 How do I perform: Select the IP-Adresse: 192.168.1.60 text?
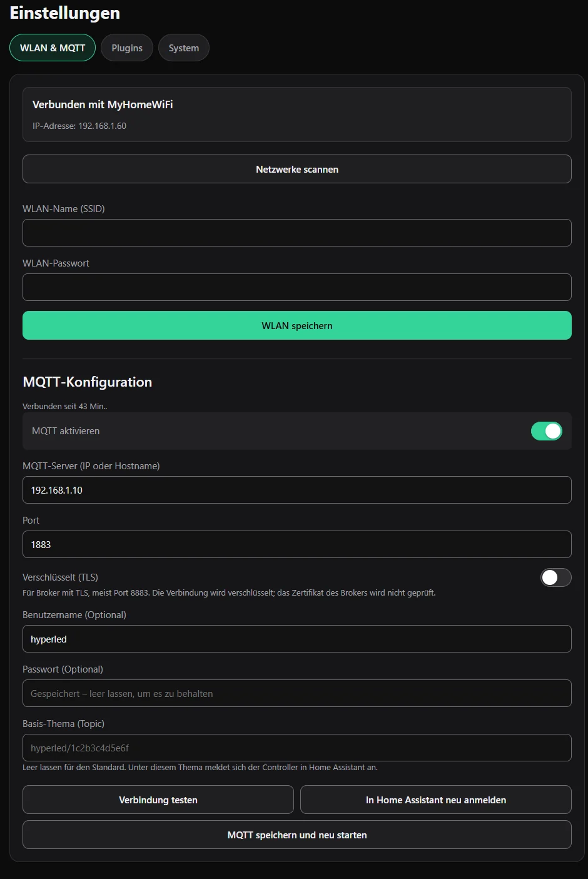[79, 126]
